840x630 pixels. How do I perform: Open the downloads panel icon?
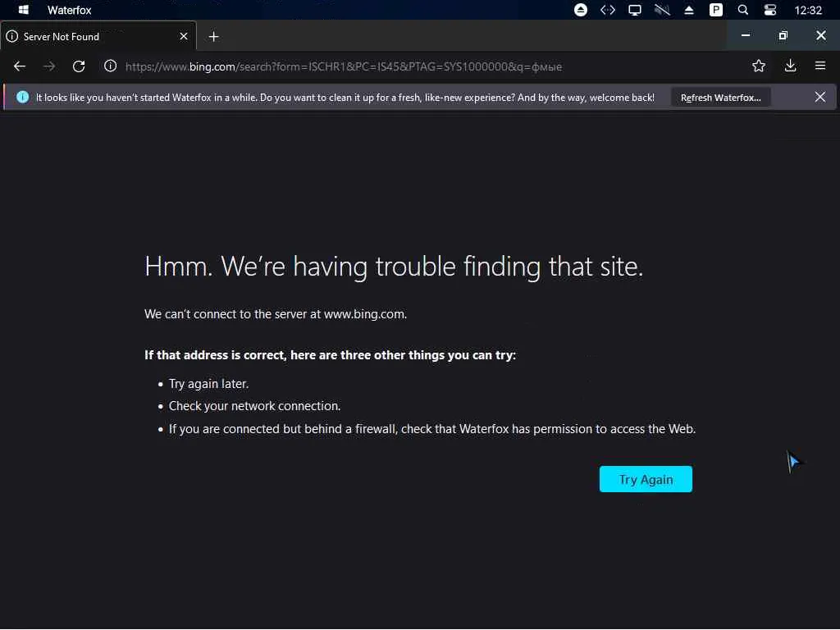point(790,66)
